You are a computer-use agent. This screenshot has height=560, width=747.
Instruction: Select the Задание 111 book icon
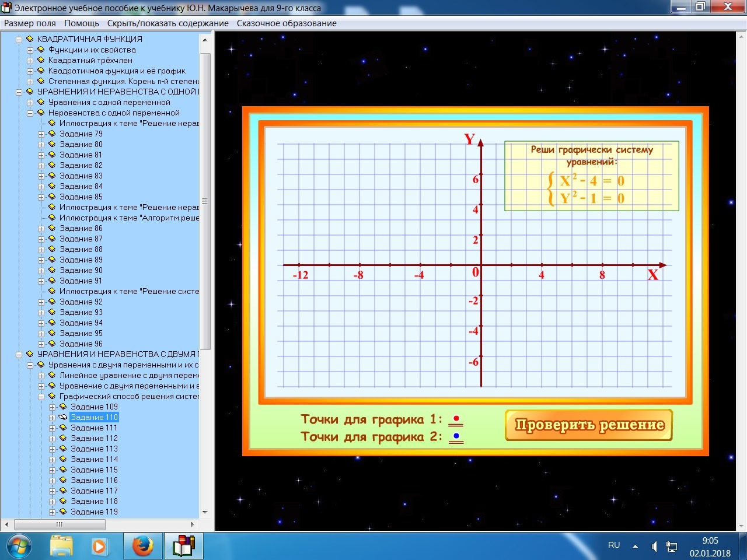(63, 428)
